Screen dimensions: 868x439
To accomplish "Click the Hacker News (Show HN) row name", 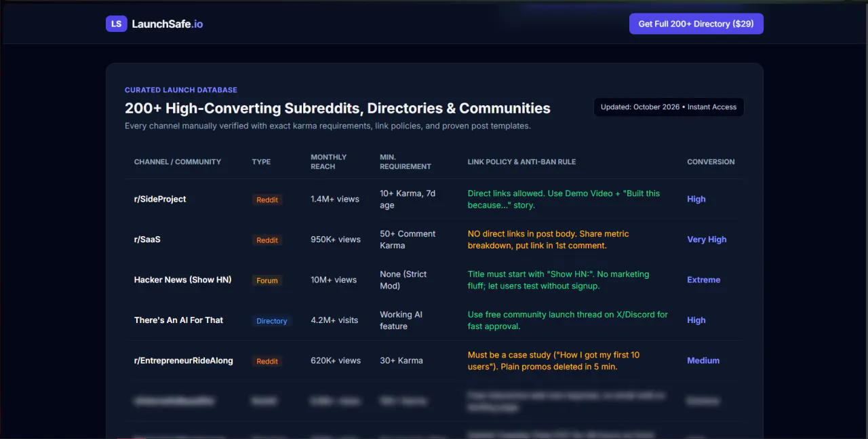I will coord(183,280).
